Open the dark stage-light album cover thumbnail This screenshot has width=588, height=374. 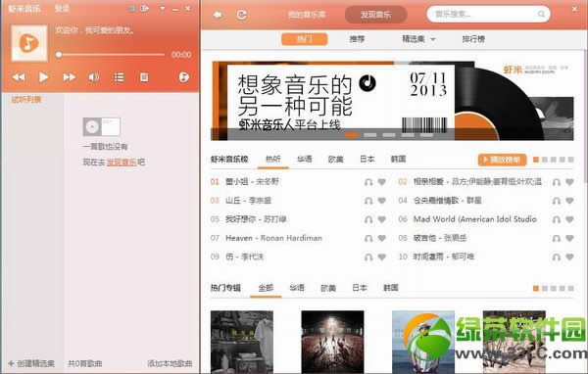[x=332, y=342]
